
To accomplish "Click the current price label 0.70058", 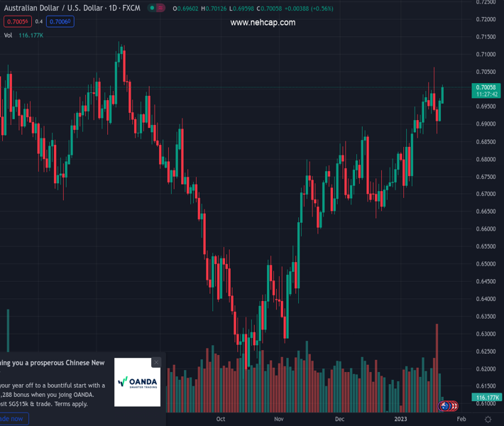I will pos(486,87).
